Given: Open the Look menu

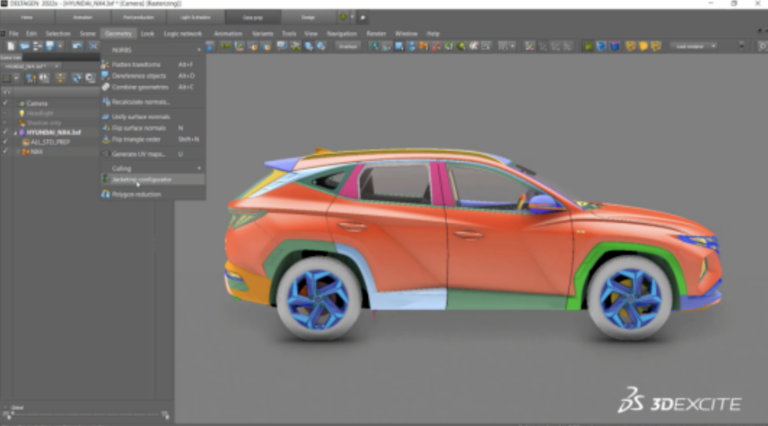Looking at the screenshot, I should click(x=147, y=33).
